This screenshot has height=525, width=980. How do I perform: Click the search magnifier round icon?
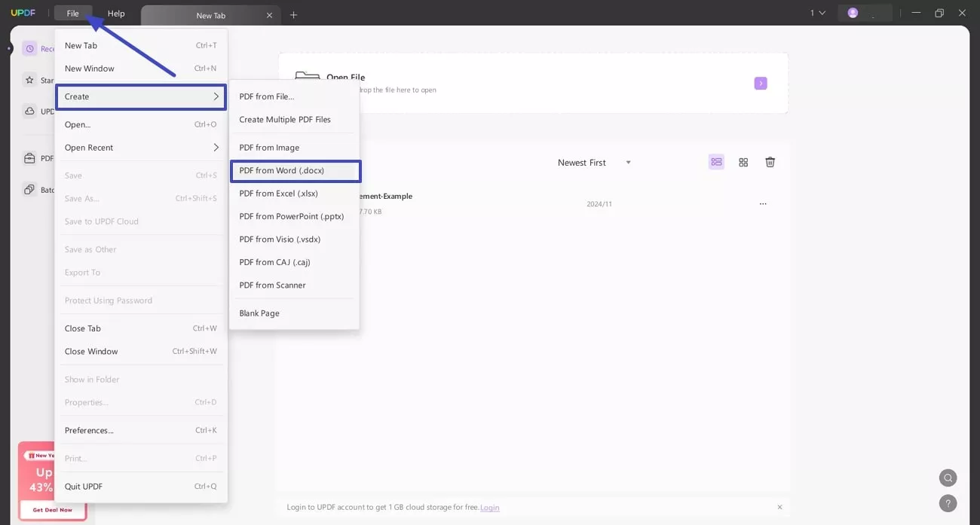(x=948, y=478)
